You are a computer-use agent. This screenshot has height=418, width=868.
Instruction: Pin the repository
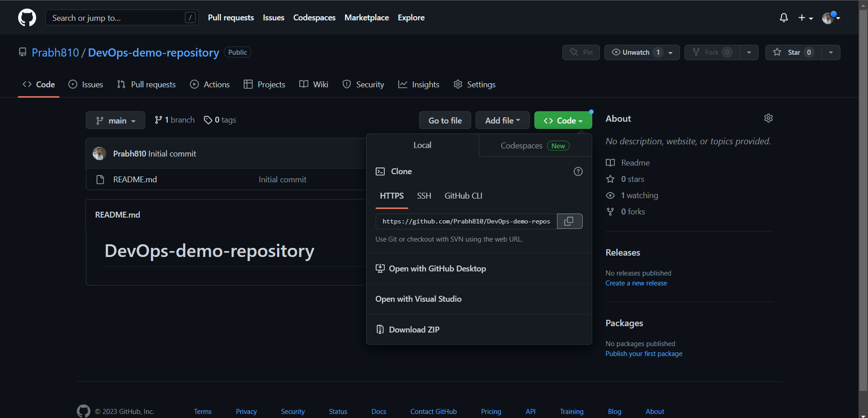pyautogui.click(x=581, y=52)
